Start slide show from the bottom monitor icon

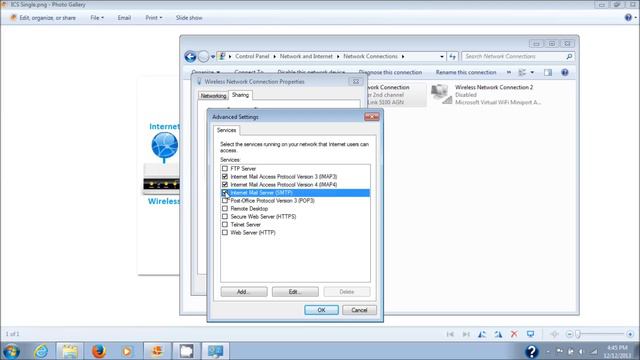coord(530,334)
